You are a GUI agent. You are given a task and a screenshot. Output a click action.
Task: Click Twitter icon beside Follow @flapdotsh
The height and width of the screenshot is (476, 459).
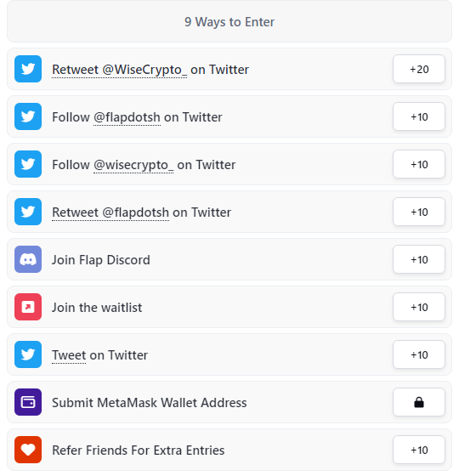28,116
